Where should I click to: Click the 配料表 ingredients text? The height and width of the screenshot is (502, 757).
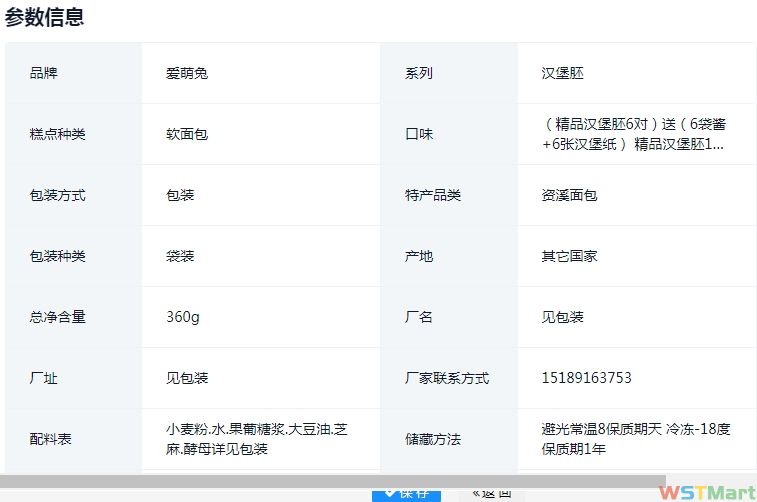click(x=256, y=439)
